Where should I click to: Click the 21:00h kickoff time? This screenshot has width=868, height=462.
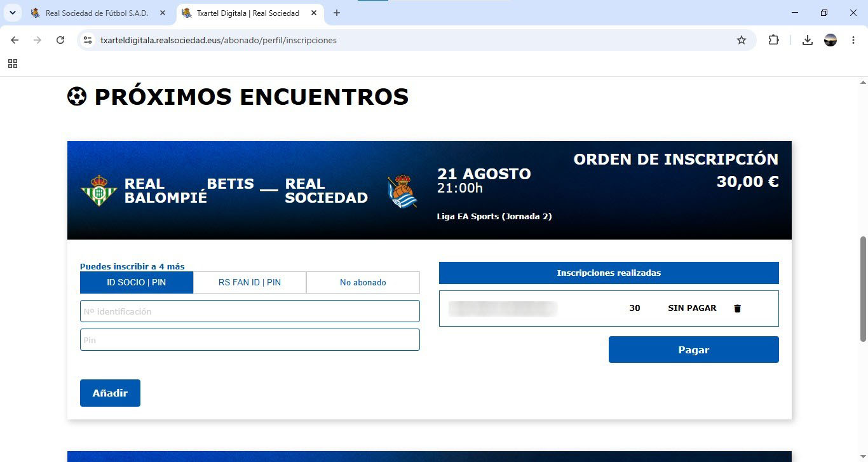point(460,188)
